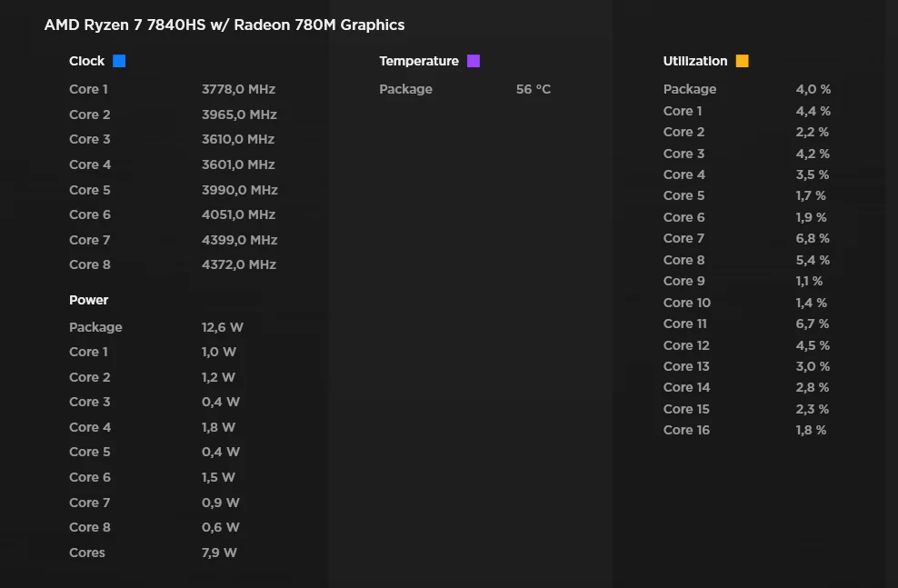The image size is (898, 588).
Task: Click the AMD Ryzen 7 7840HS title
Action: (224, 25)
